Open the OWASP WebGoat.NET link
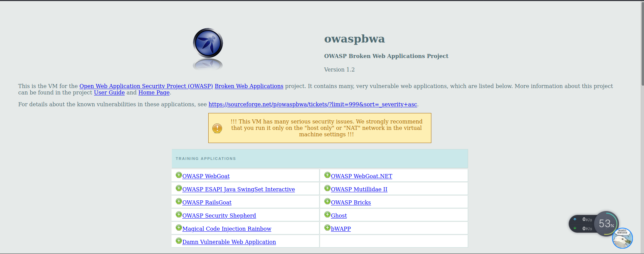Viewport: 644px width, 254px height. (362, 176)
